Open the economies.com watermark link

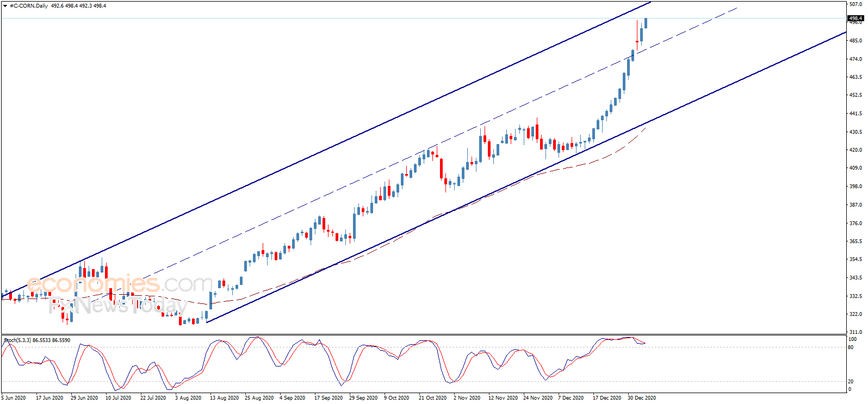(x=120, y=284)
